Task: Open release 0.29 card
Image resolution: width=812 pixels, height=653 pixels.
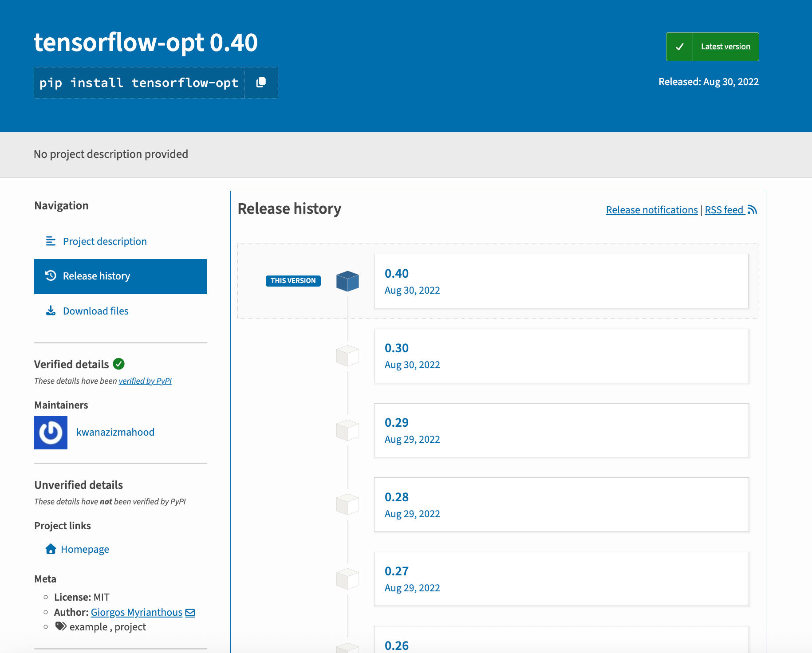Action: point(561,430)
